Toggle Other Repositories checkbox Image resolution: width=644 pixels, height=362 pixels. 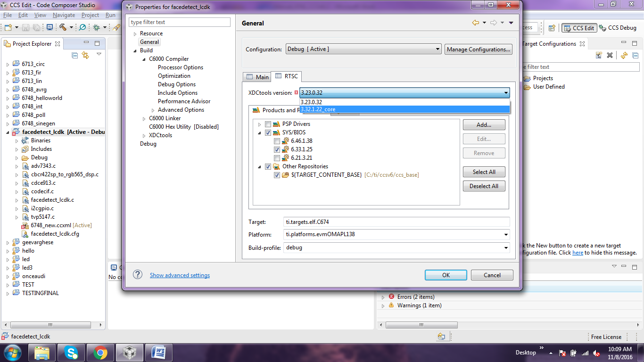click(268, 166)
